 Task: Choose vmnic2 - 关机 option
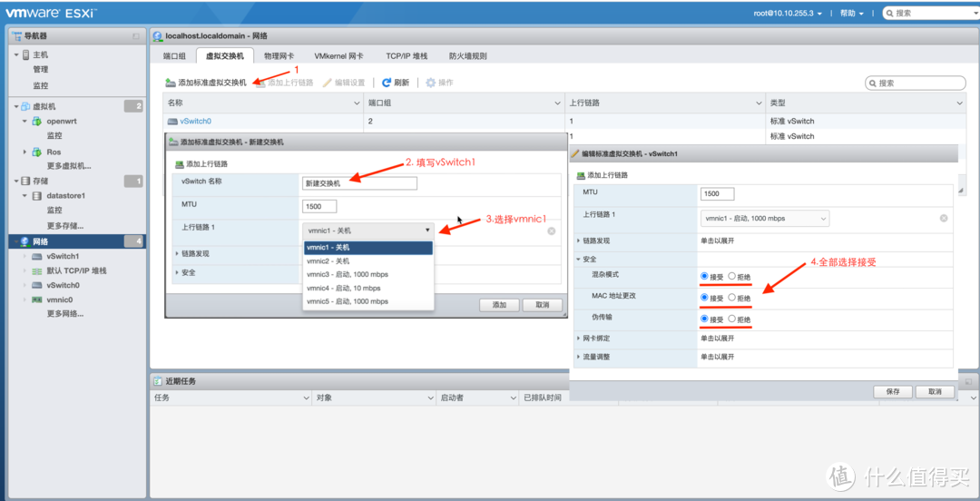(x=368, y=261)
